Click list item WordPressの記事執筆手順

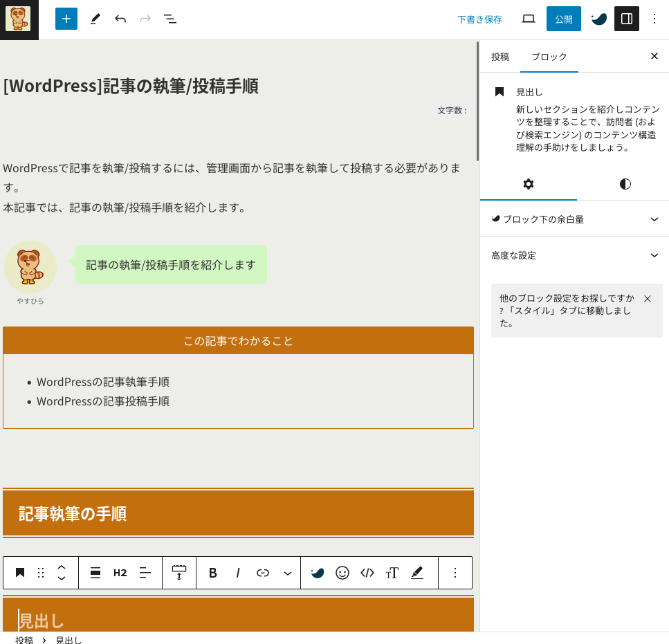103,382
